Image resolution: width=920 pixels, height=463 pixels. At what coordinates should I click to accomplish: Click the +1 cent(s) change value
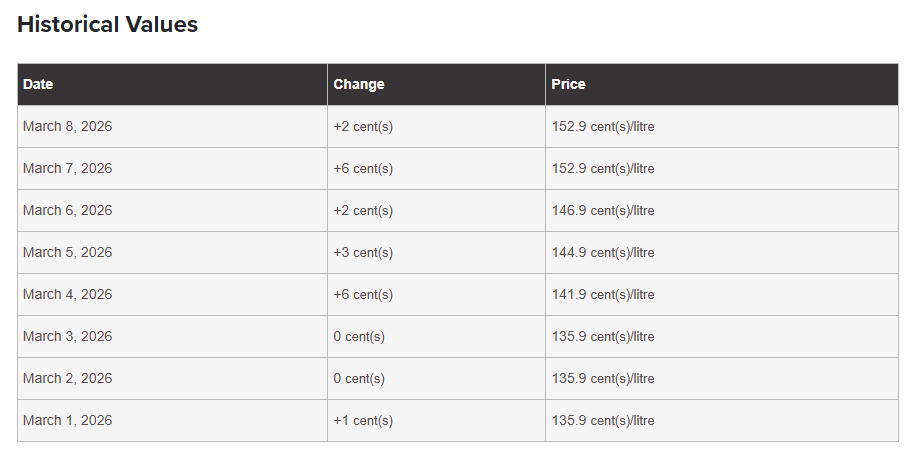363,421
